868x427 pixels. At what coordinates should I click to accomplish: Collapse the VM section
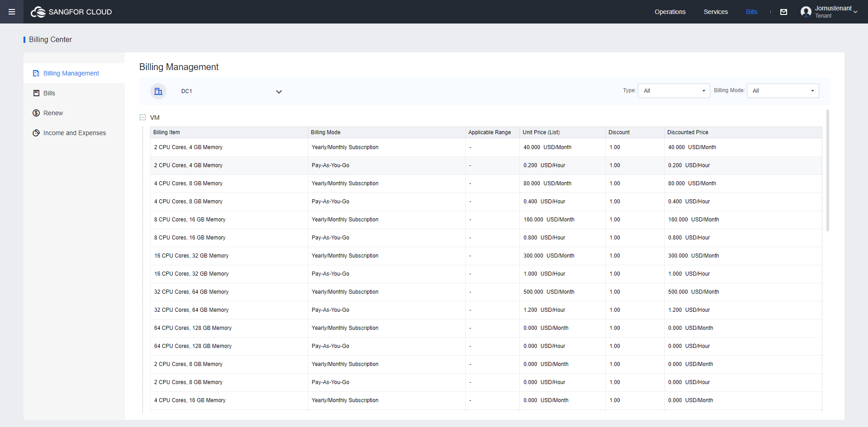143,117
